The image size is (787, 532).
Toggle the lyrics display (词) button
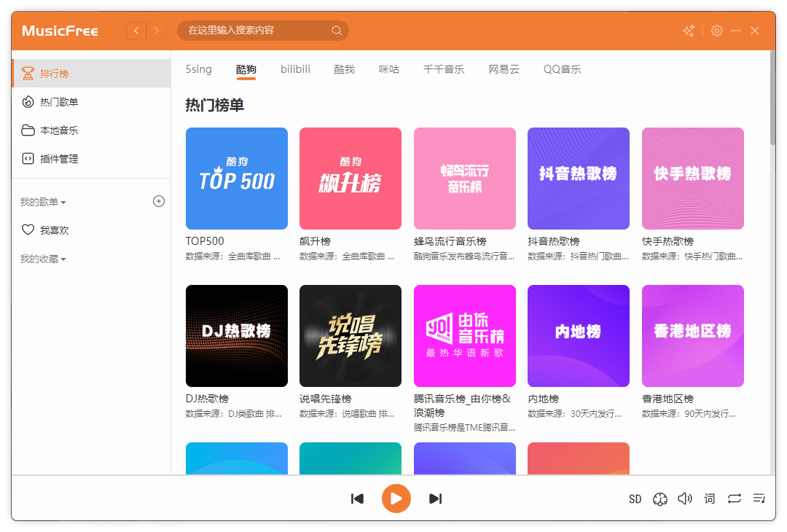[709, 498]
